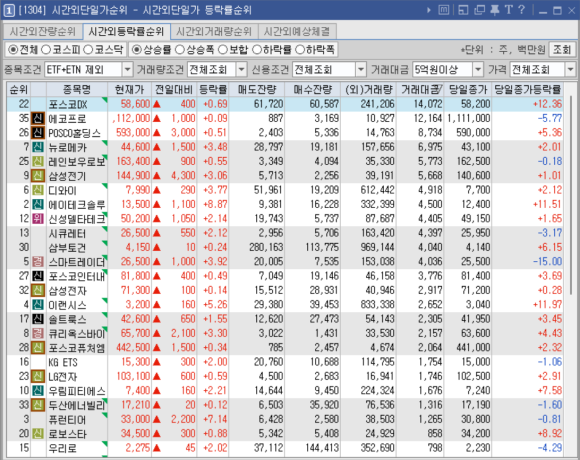
Task: Click the window layout icon in title bar
Action: (x=463, y=10)
